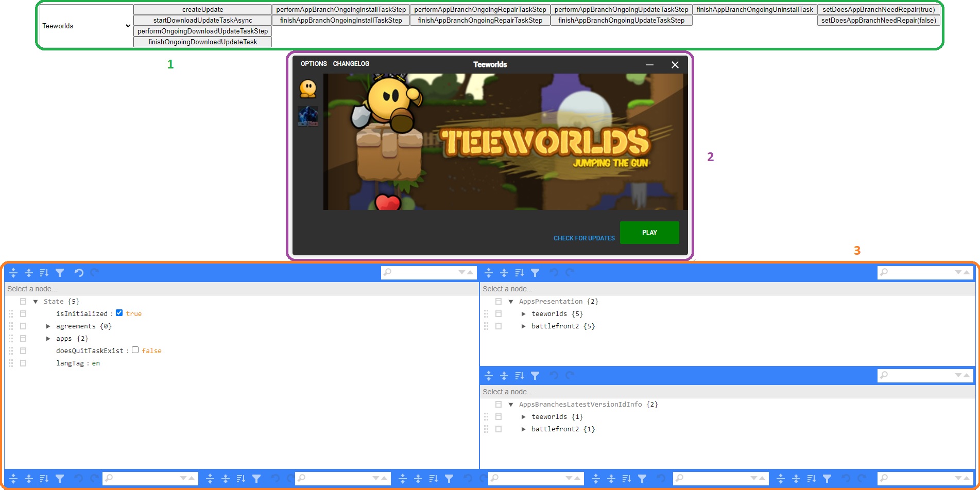The height and width of the screenshot is (490, 980).
Task: Click the performAppBranchOngoingRepairTaskStep button
Action: click(x=480, y=10)
